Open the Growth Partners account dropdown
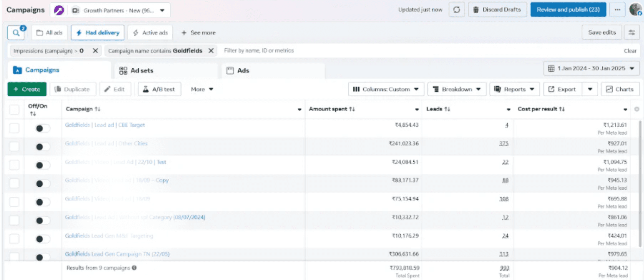The image size is (644, 280). 110,10
